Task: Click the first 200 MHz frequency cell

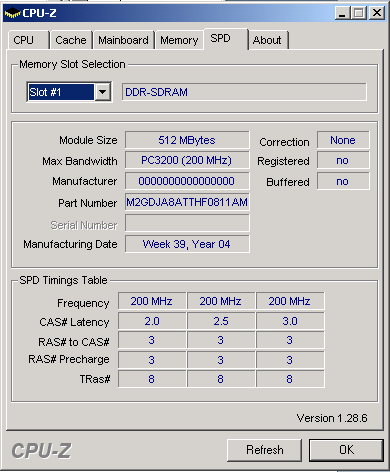Action: click(x=152, y=301)
